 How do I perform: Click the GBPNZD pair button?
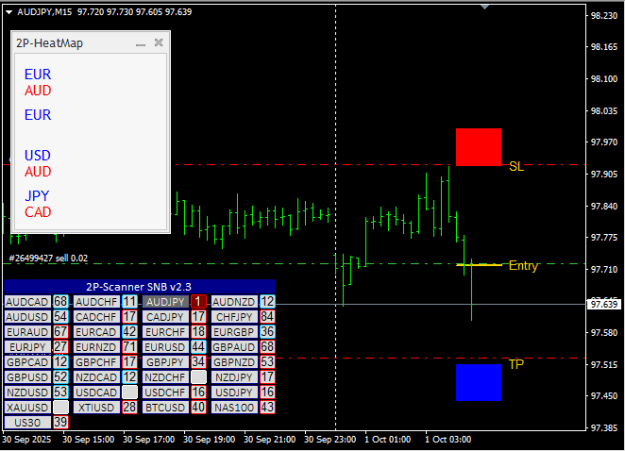tap(234, 362)
